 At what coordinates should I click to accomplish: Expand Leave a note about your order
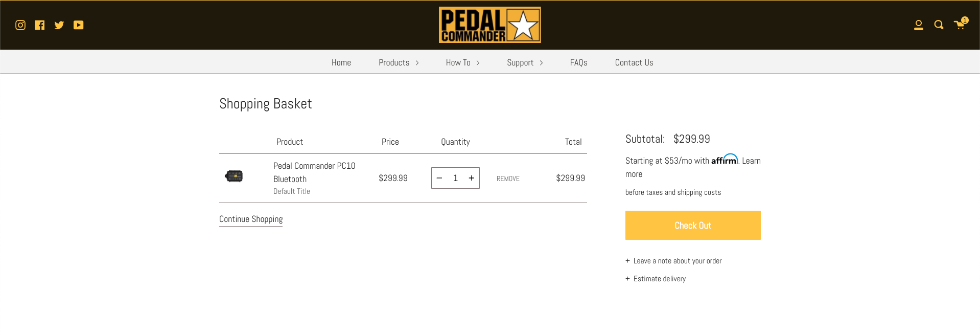673,261
